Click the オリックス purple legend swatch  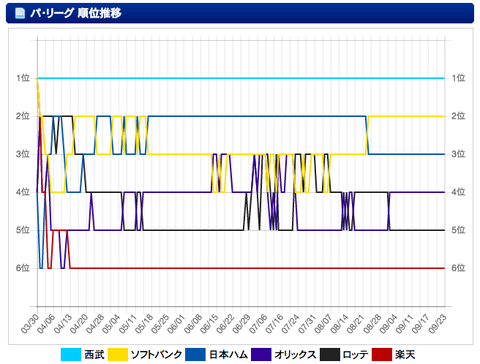coord(261,354)
